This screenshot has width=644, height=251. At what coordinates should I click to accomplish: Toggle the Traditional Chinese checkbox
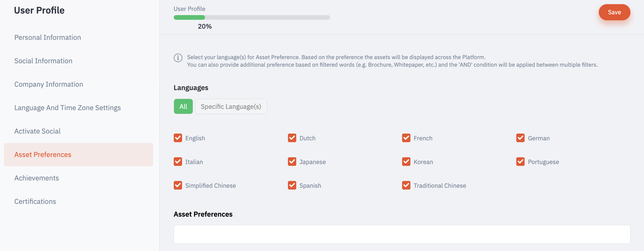[406, 185]
